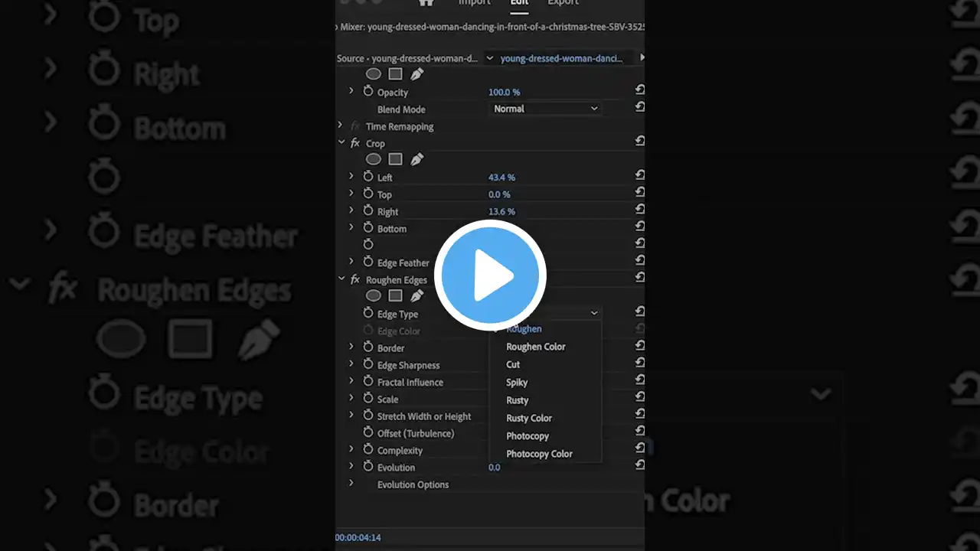Viewport: 980px width, 551px height.
Task: Open the source clip dropdown chevron
Action: pyautogui.click(x=490, y=58)
